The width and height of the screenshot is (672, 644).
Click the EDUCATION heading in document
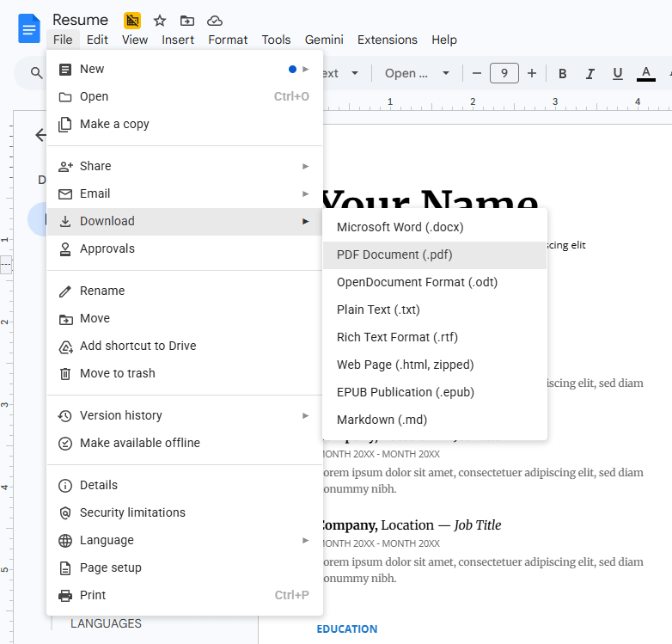(347, 629)
